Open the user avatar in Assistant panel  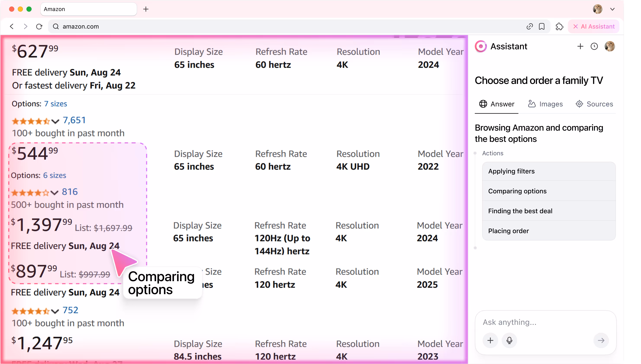(610, 46)
